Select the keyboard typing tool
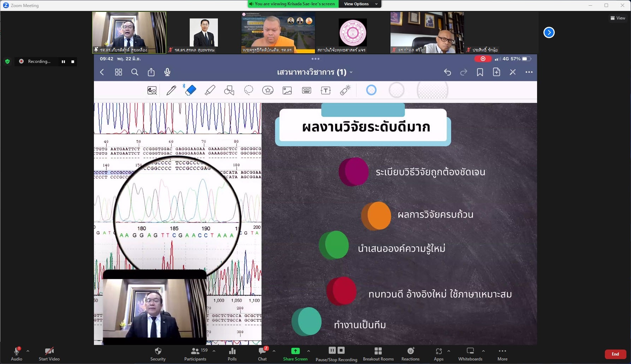 (x=306, y=91)
